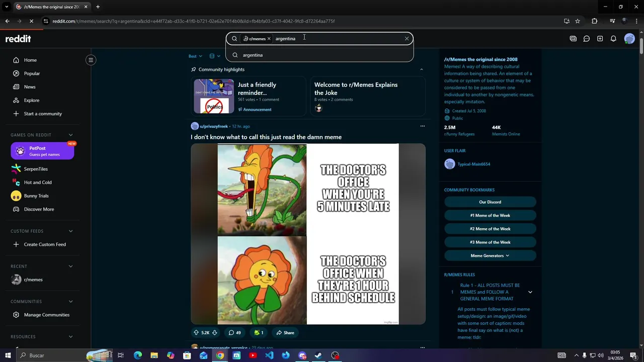Open Manage Communities
Image resolution: width=644 pixels, height=362 pixels.
(46, 315)
